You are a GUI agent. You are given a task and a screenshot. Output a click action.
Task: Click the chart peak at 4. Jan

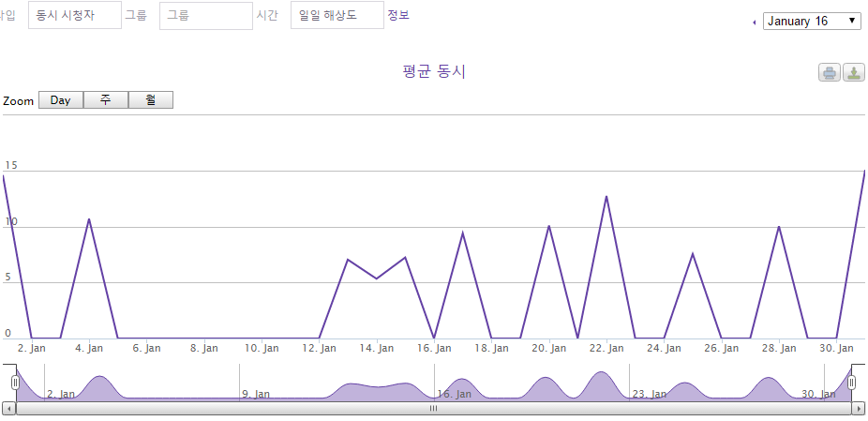89,219
